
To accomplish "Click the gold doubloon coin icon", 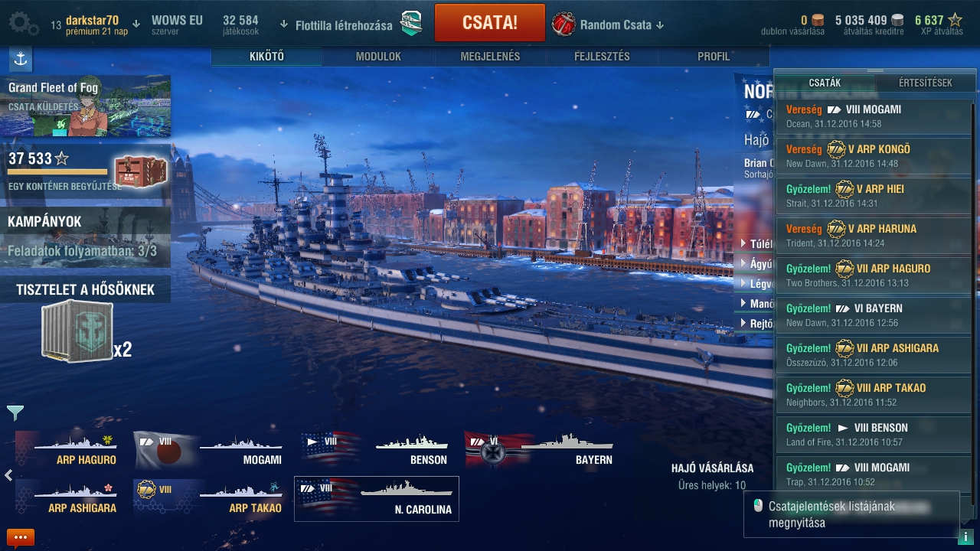I will (x=818, y=21).
